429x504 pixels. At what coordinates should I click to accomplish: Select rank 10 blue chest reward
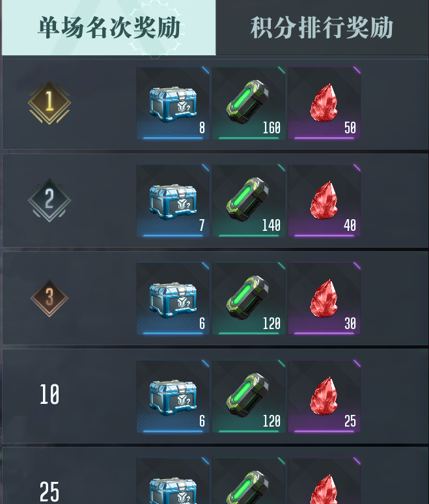173,396
